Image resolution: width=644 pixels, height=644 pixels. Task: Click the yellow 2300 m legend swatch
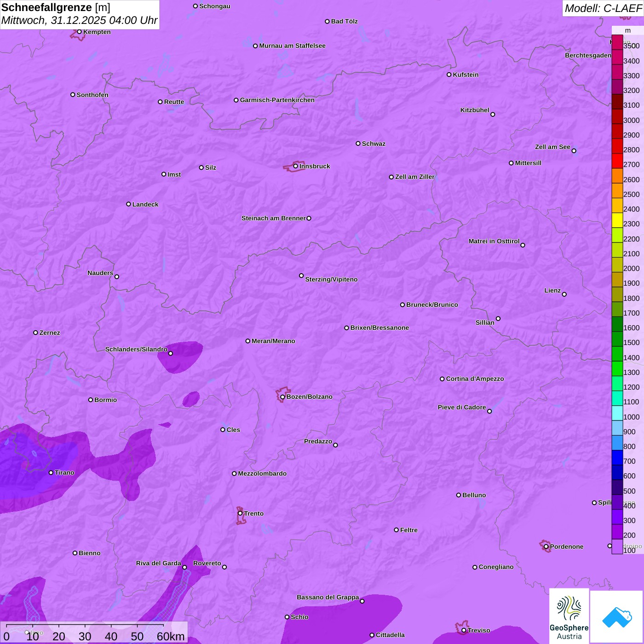click(617, 220)
